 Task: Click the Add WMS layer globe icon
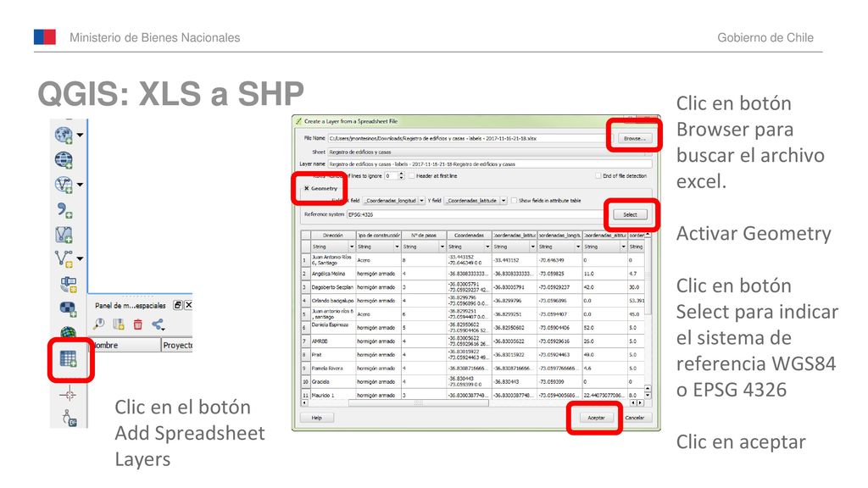point(64,160)
